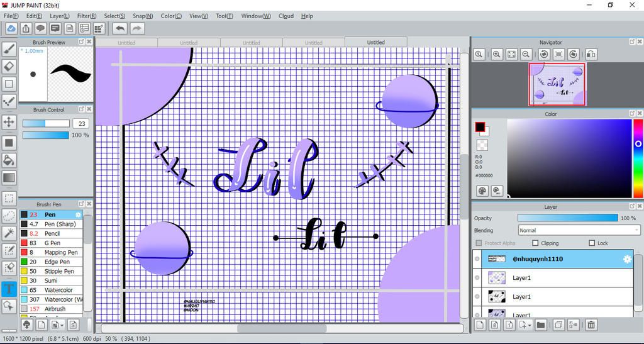Toggle visibility of second Layer1

(x=477, y=297)
